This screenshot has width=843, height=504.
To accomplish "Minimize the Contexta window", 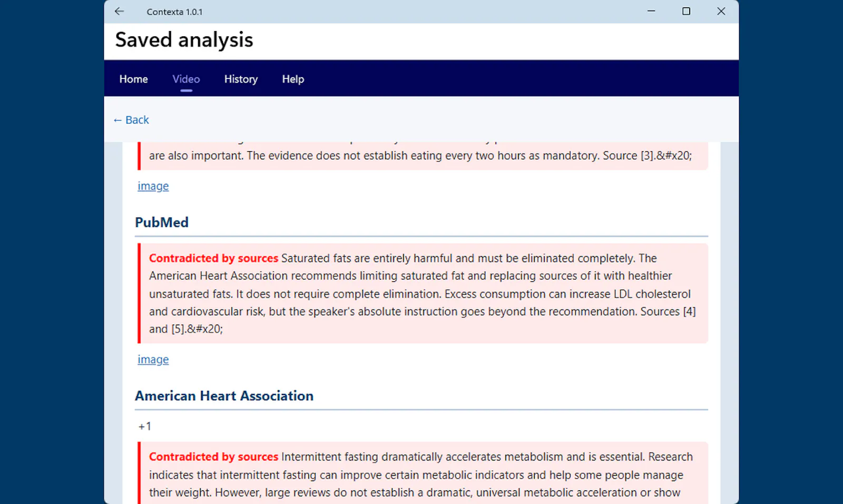I will 651,11.
